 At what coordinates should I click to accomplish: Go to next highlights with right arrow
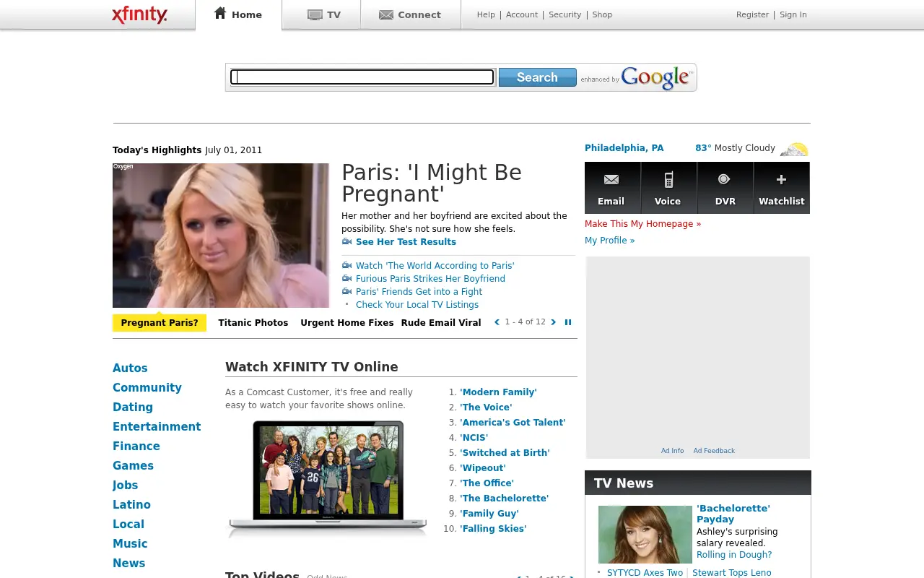click(x=554, y=322)
